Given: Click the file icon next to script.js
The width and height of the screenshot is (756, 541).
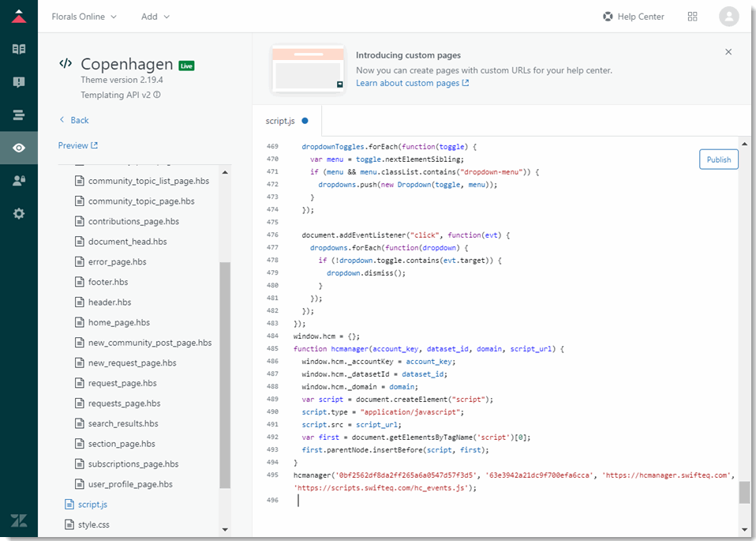Looking at the screenshot, I should point(69,505).
